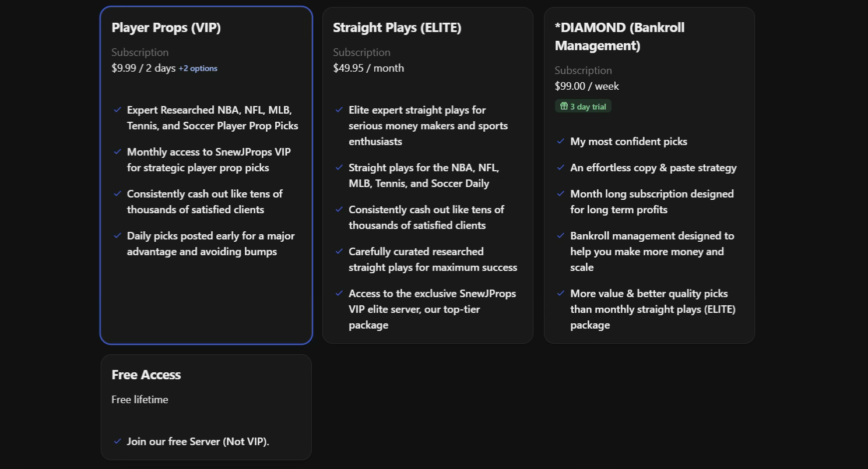The image size is (868, 469).
Task: Click the gift icon beside 3 day trial
Action: [x=564, y=106]
